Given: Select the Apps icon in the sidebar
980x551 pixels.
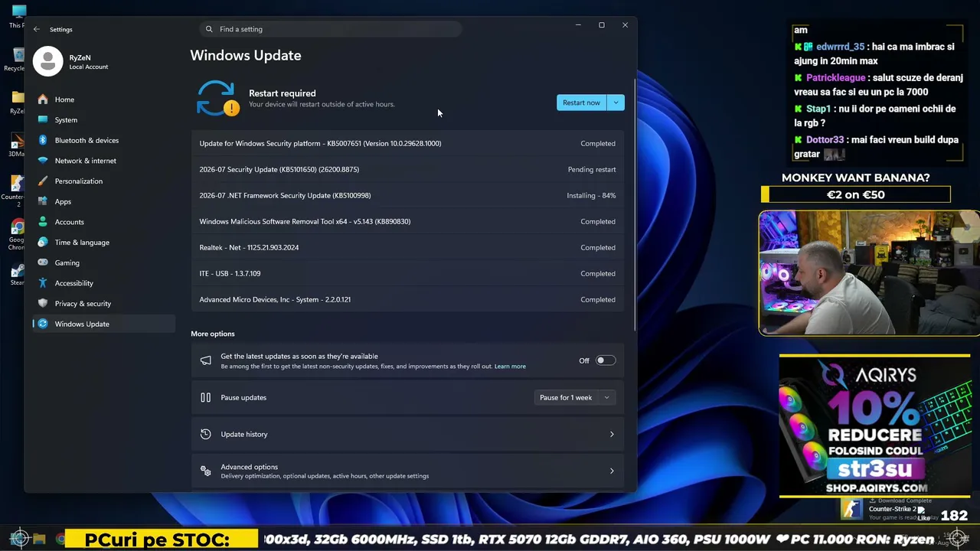Looking at the screenshot, I should click(43, 201).
